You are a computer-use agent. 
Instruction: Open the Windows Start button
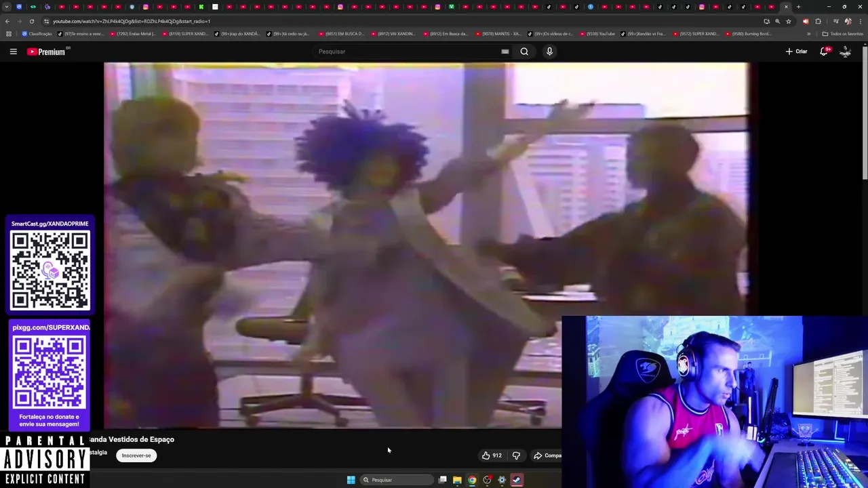pyautogui.click(x=351, y=480)
